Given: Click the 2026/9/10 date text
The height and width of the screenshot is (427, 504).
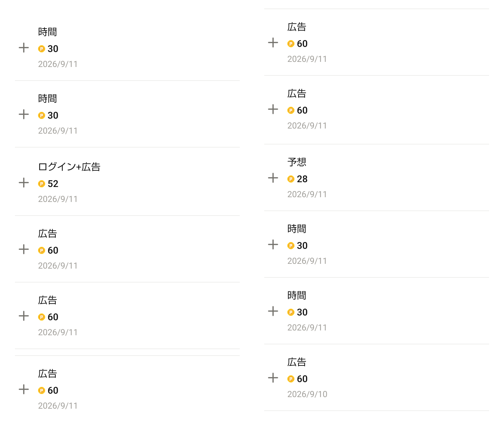Looking at the screenshot, I should tap(307, 394).
